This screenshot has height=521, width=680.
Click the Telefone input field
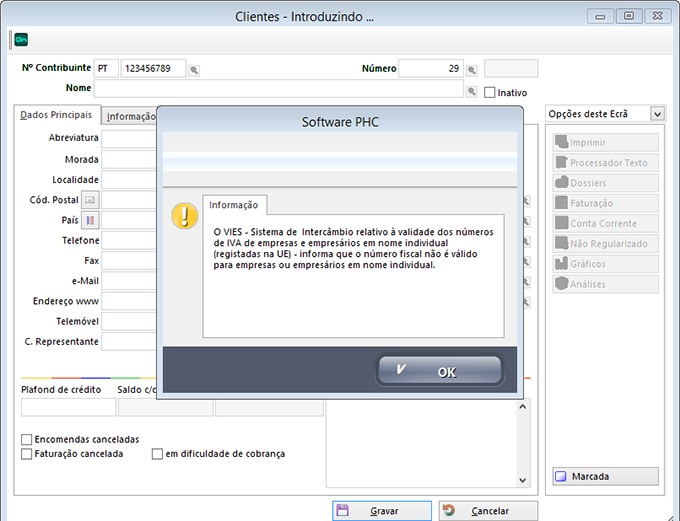(x=129, y=240)
